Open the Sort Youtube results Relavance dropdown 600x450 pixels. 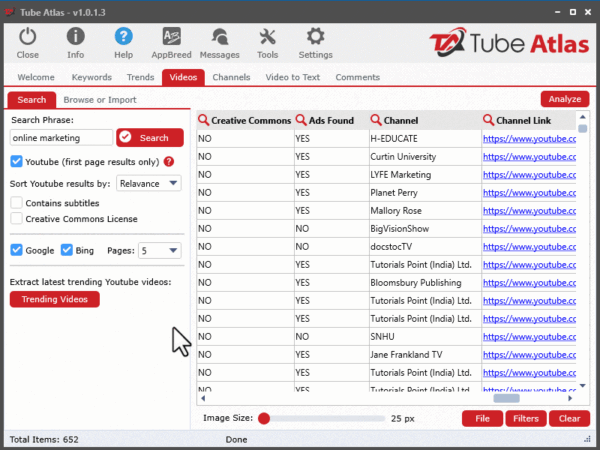point(149,183)
